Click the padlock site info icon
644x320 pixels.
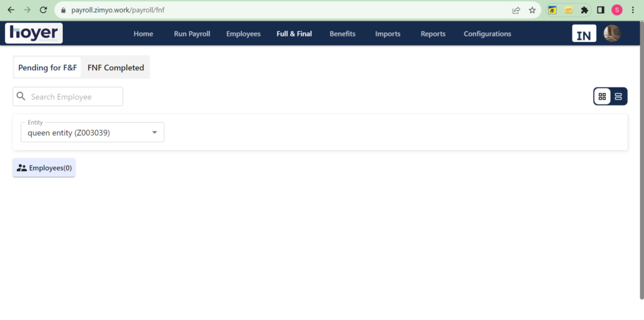[64, 10]
